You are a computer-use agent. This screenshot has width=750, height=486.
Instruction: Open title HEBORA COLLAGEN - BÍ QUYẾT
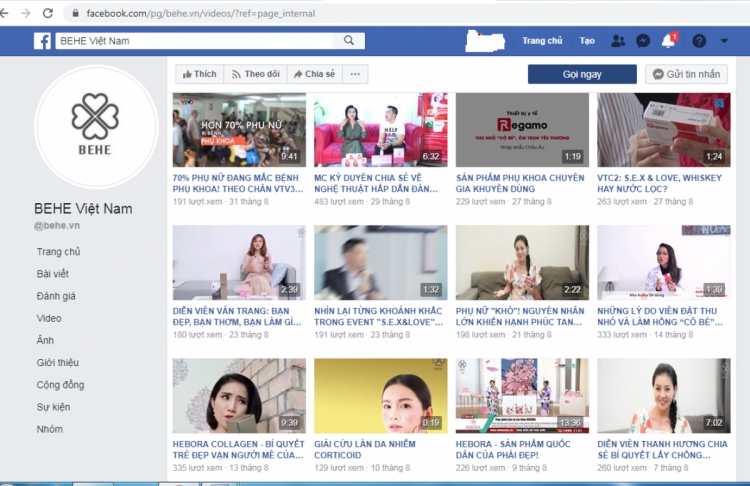238,449
